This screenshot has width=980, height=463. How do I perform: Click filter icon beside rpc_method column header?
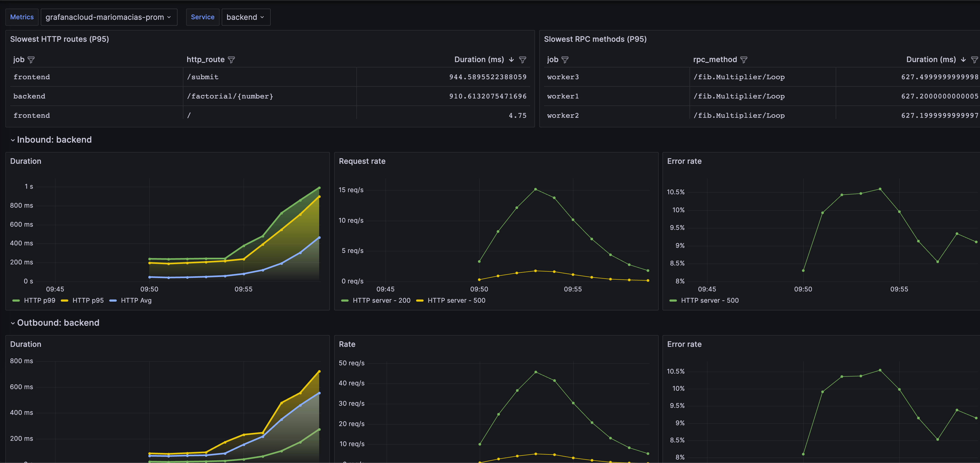[744, 60]
